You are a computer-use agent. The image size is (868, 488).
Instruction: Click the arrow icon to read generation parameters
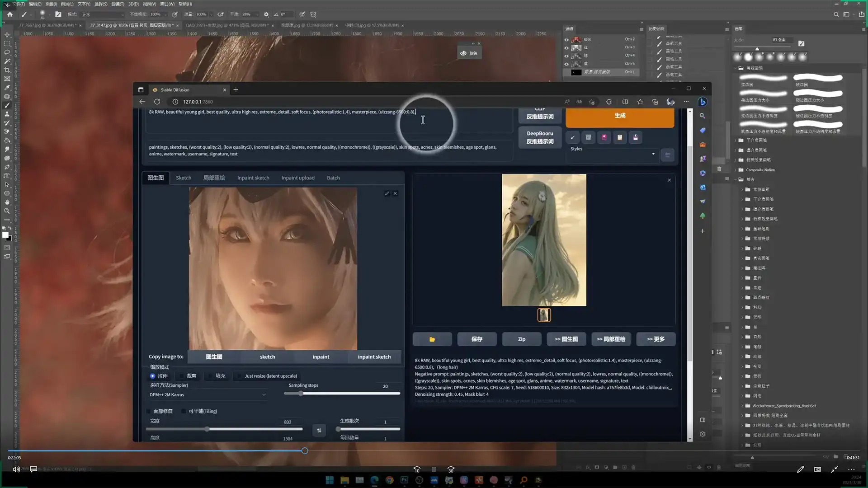pyautogui.click(x=573, y=137)
